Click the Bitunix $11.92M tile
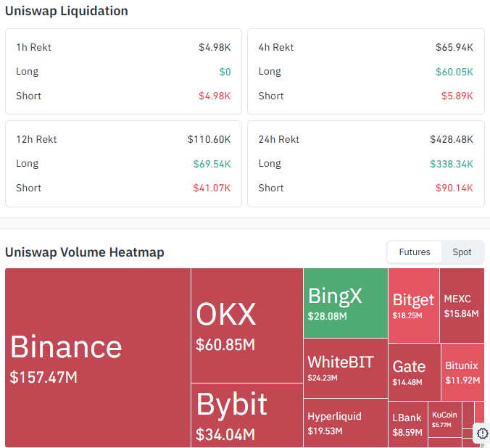 click(x=462, y=372)
